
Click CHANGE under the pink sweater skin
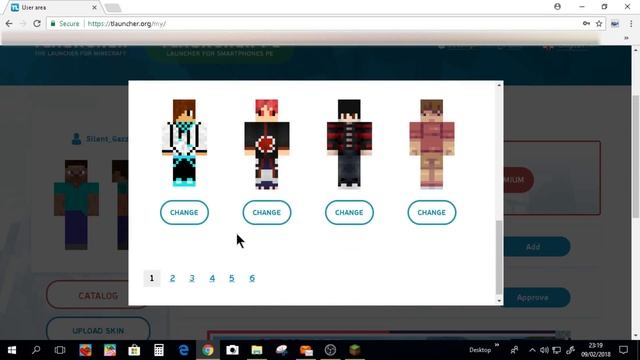431,212
